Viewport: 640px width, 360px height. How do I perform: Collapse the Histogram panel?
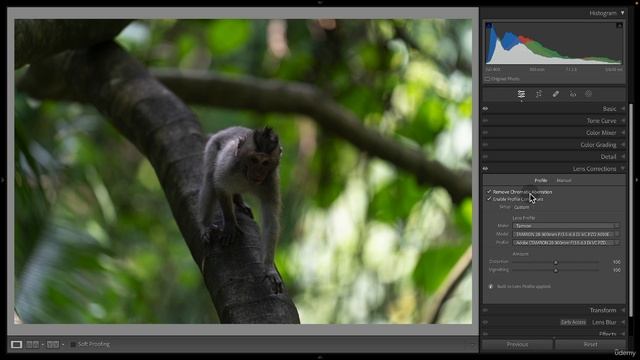tap(622, 13)
